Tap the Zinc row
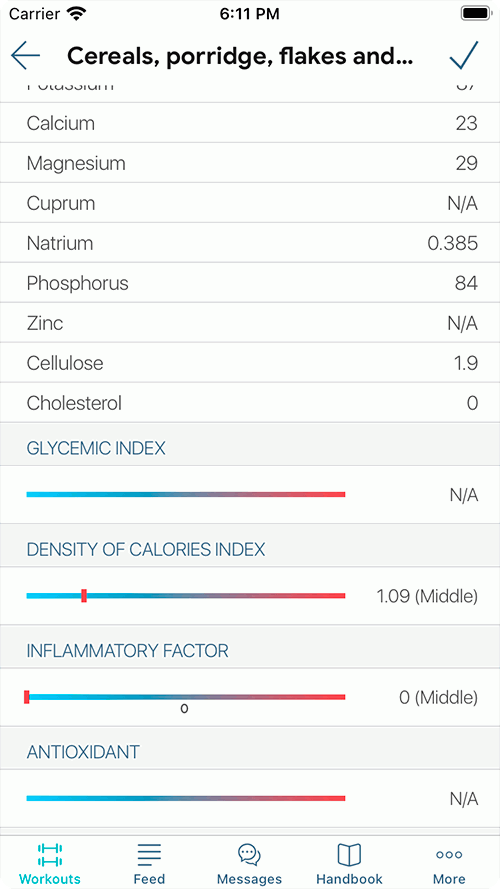 click(250, 323)
